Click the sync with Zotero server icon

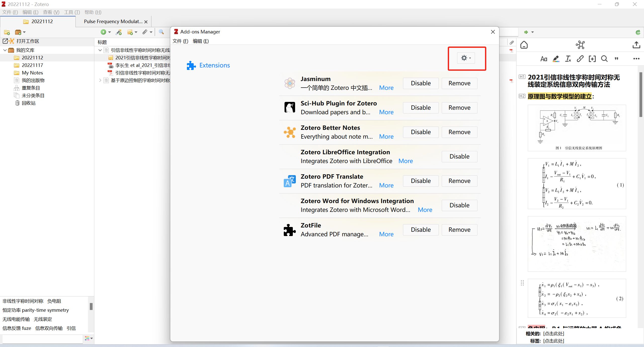pyautogui.click(x=638, y=32)
